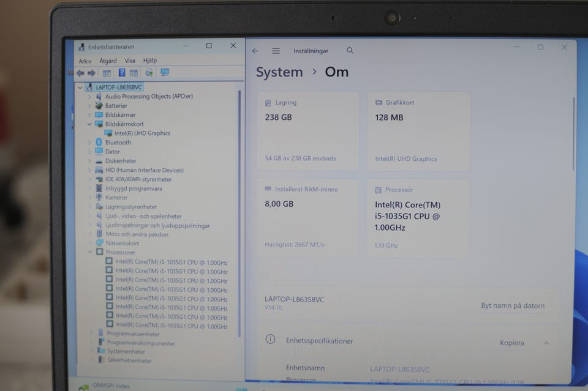Click the Grafikkort card icon

click(379, 102)
